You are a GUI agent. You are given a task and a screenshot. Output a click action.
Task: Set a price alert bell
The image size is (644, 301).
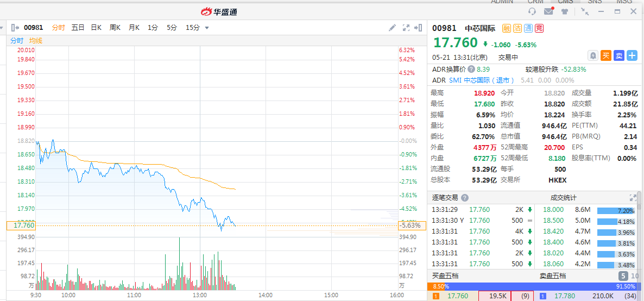coord(593,55)
